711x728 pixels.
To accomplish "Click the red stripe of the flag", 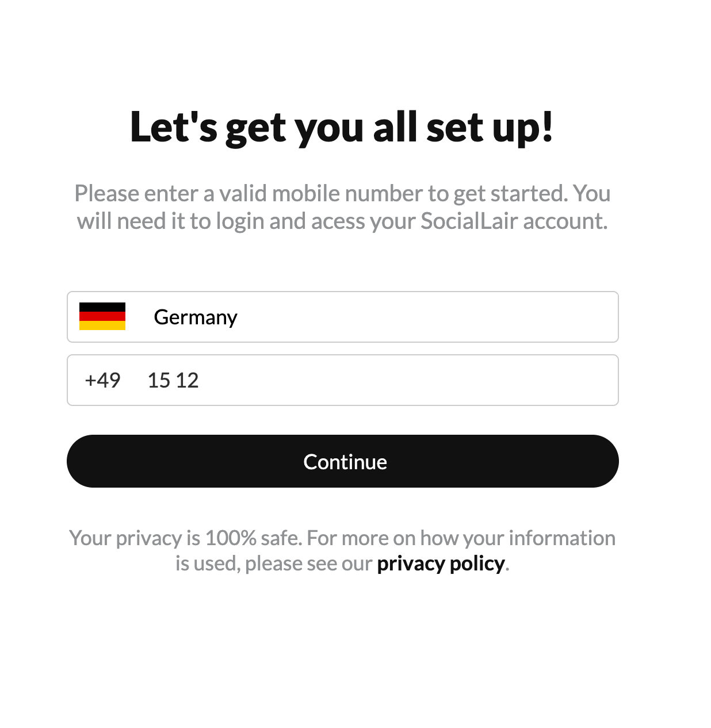I will [102, 316].
